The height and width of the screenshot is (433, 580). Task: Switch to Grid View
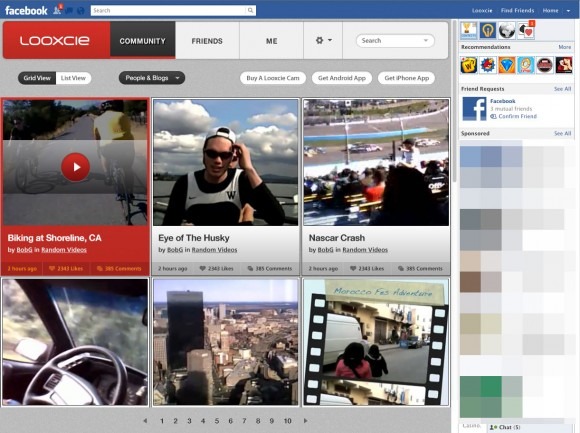click(37, 78)
